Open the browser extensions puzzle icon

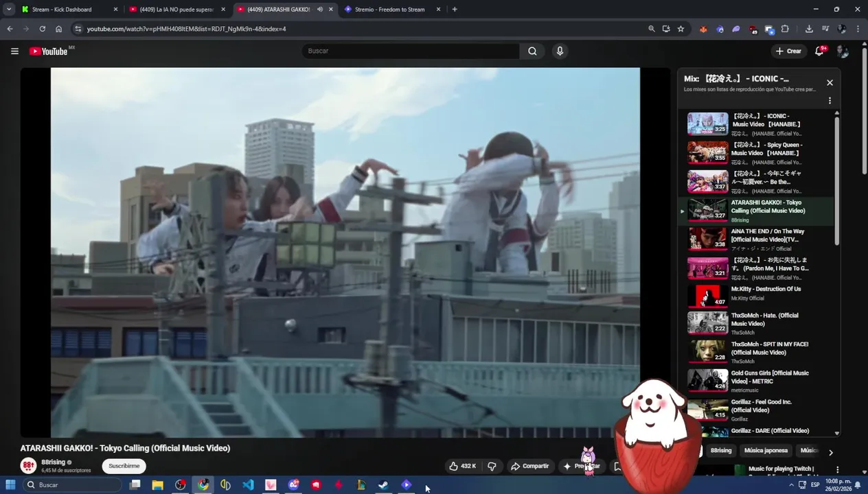[785, 29]
